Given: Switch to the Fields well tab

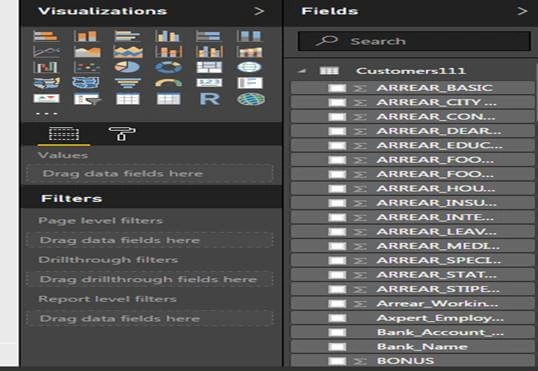Looking at the screenshot, I should pyautogui.click(x=64, y=134).
